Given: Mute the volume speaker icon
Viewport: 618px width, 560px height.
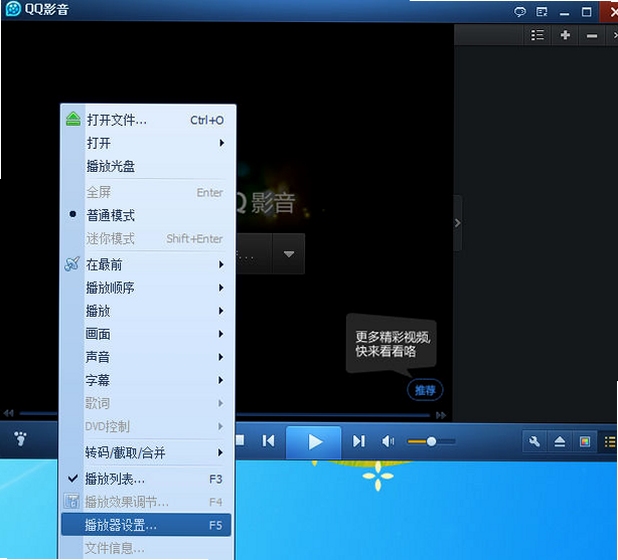Looking at the screenshot, I should [388, 441].
